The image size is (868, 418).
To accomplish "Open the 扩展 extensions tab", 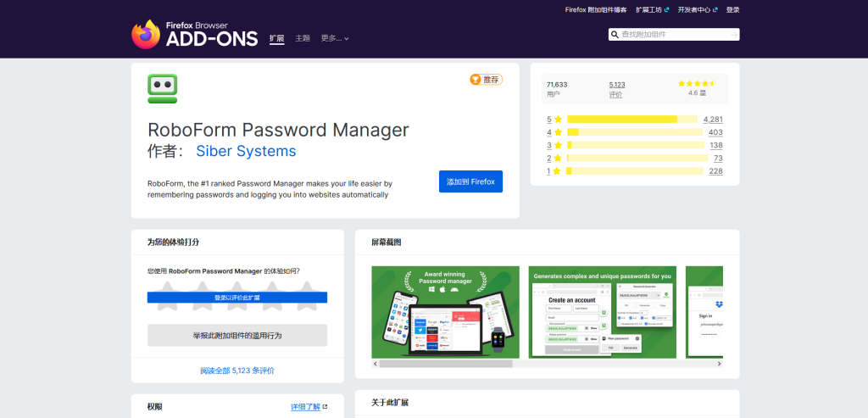I will pyautogui.click(x=277, y=38).
